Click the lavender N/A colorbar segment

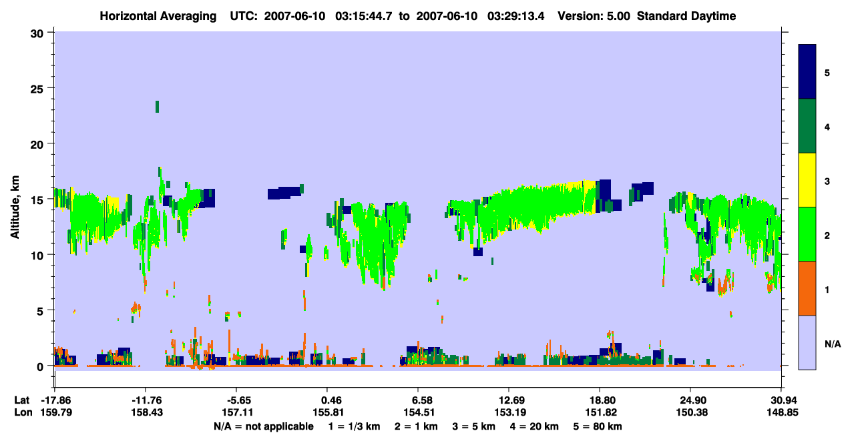click(807, 342)
